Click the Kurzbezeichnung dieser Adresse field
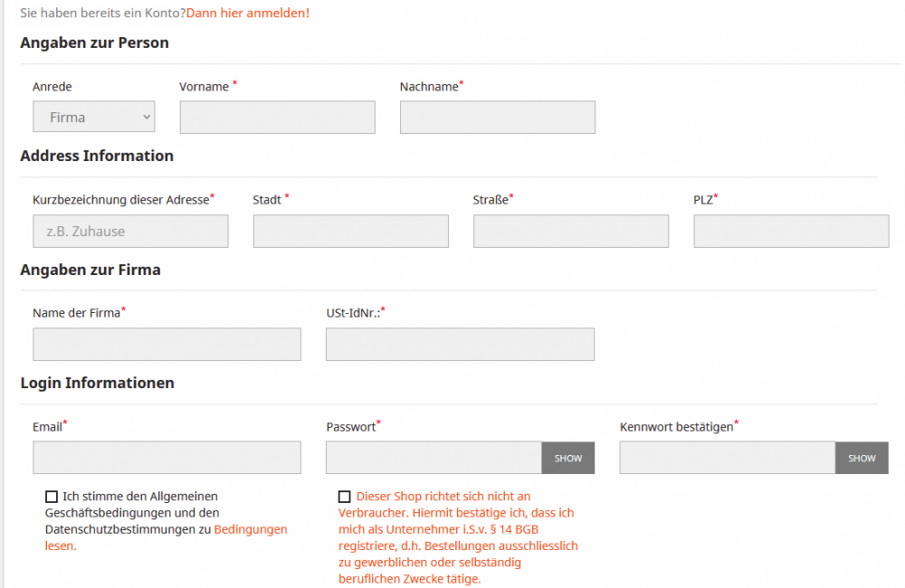905x588 pixels. pos(130,232)
